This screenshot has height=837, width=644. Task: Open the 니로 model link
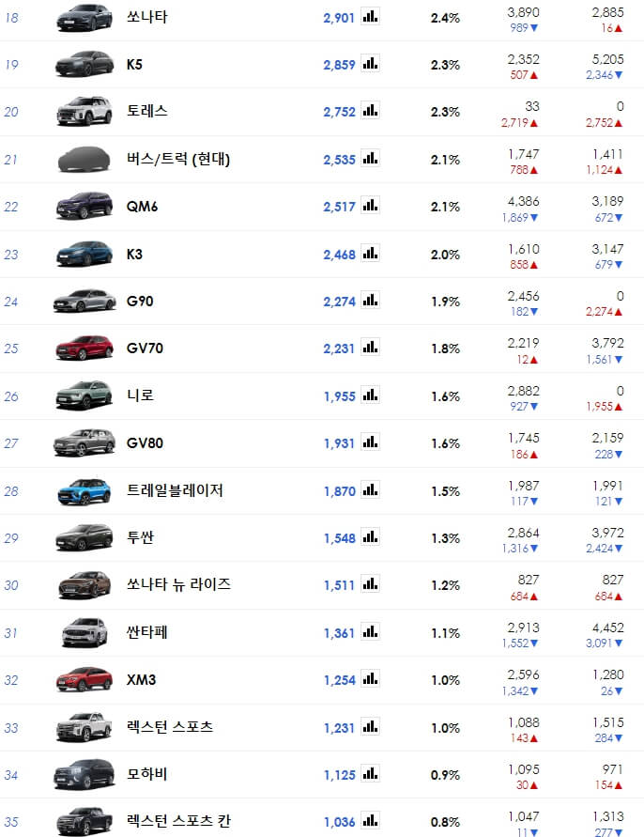point(140,395)
